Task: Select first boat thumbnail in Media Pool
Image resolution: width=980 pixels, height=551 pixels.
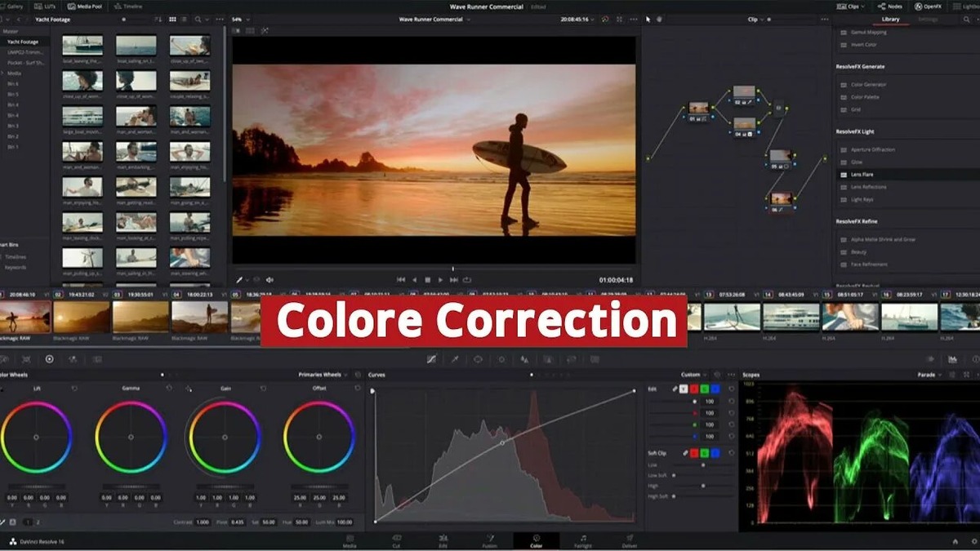Action: coord(82,44)
